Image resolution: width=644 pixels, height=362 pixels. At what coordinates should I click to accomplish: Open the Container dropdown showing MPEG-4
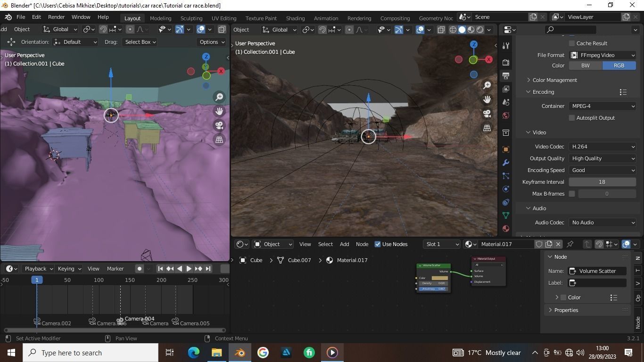click(603, 106)
